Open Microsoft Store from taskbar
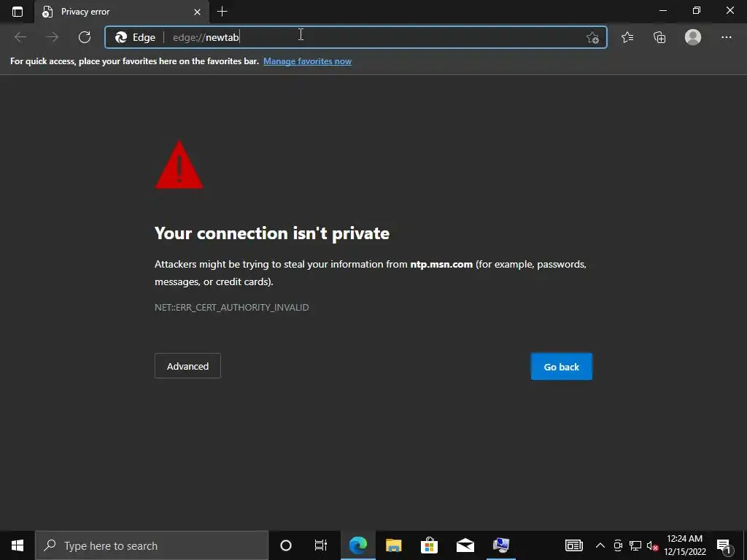This screenshot has width=747, height=560. point(429,545)
